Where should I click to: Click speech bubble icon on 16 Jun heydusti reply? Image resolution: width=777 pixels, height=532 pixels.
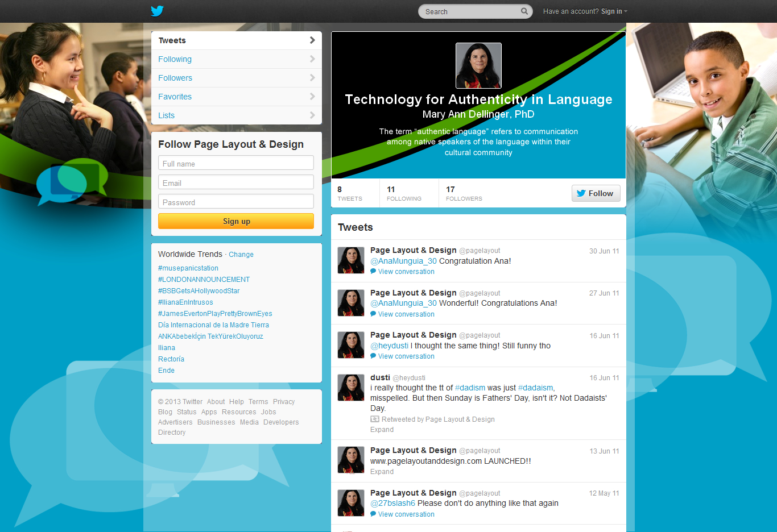point(373,356)
